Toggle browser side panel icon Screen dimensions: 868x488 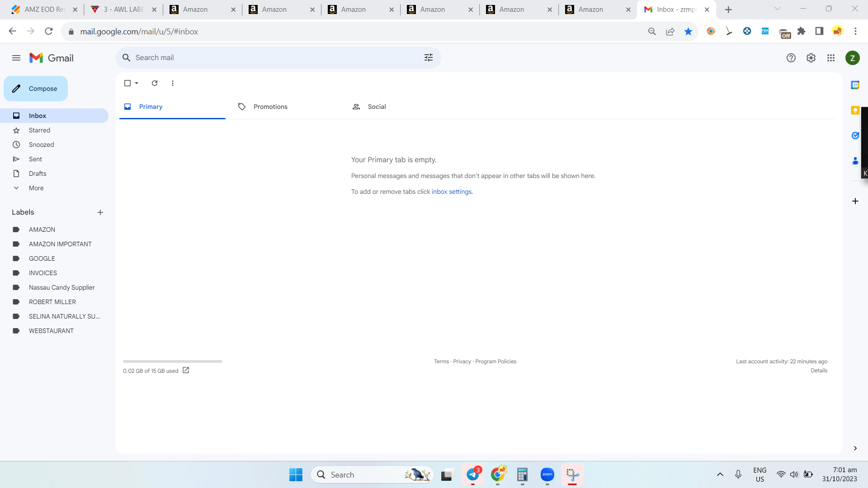[x=819, y=31]
